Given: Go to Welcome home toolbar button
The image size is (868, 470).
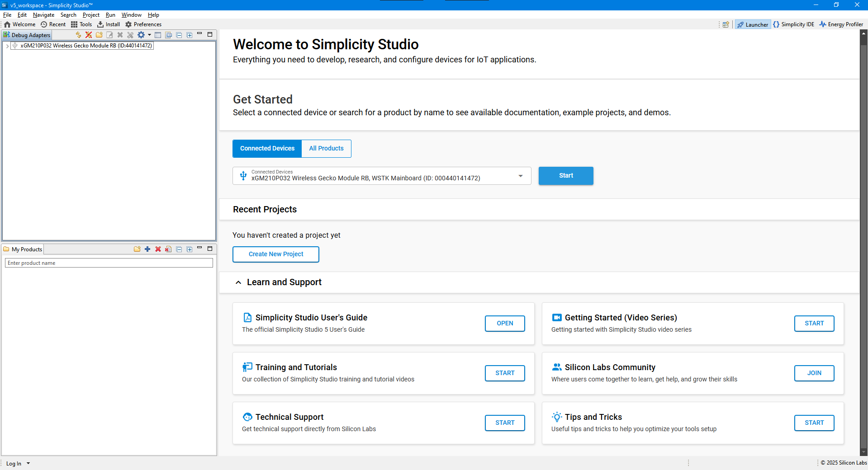Looking at the screenshot, I should 19,24.
